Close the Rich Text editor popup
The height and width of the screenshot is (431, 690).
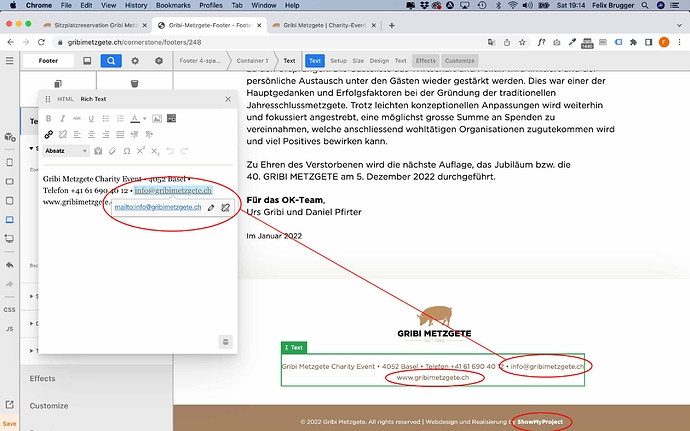click(228, 99)
